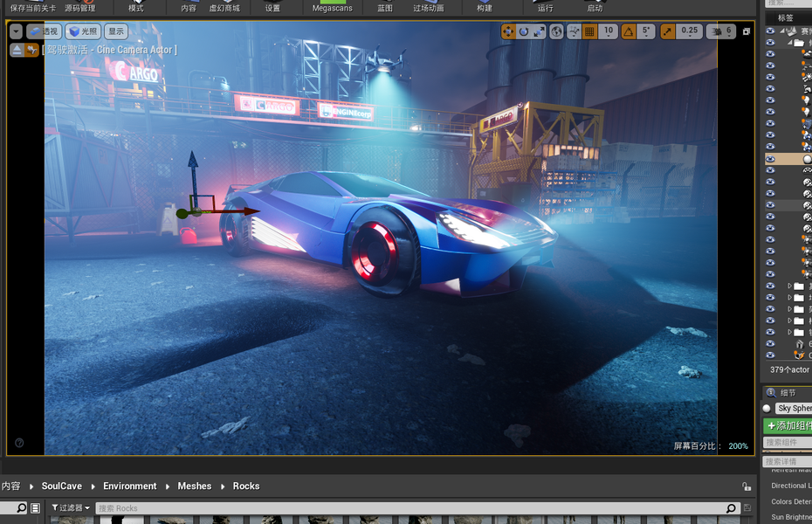812x524 pixels.
Task: Click the 内容 breadcrumb root
Action: [10, 486]
